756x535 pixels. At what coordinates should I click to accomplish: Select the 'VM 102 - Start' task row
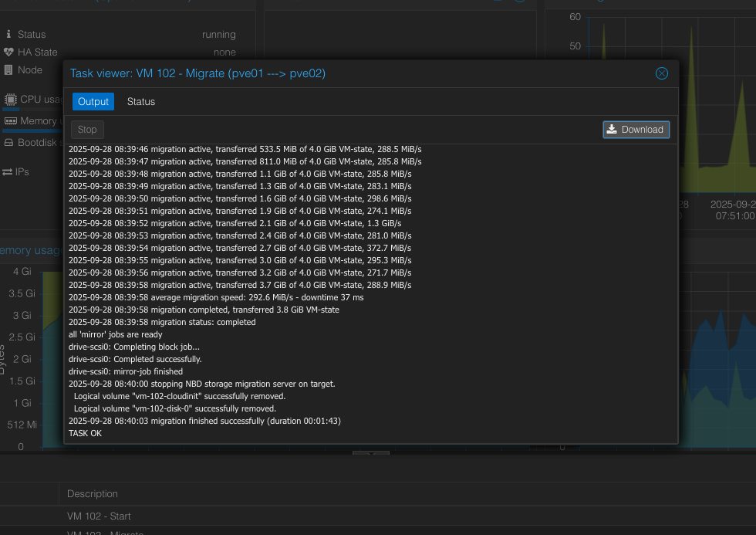pos(99,516)
